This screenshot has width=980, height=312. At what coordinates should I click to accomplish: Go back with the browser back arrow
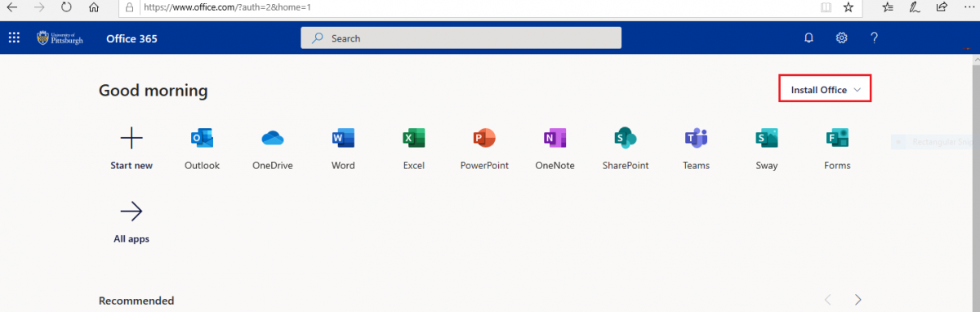click(12, 7)
